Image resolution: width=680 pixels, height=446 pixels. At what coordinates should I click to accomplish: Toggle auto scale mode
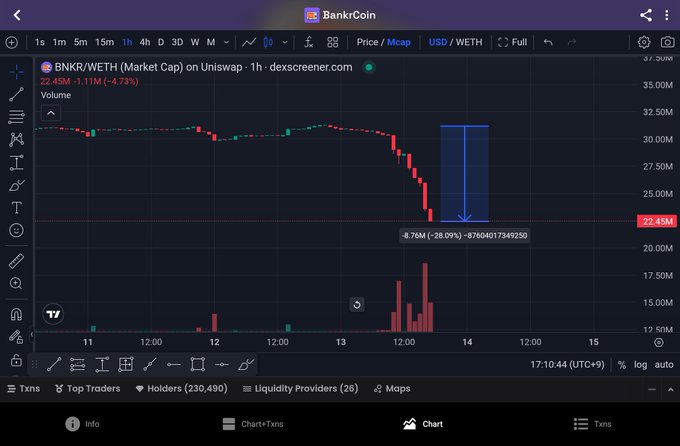tap(664, 365)
